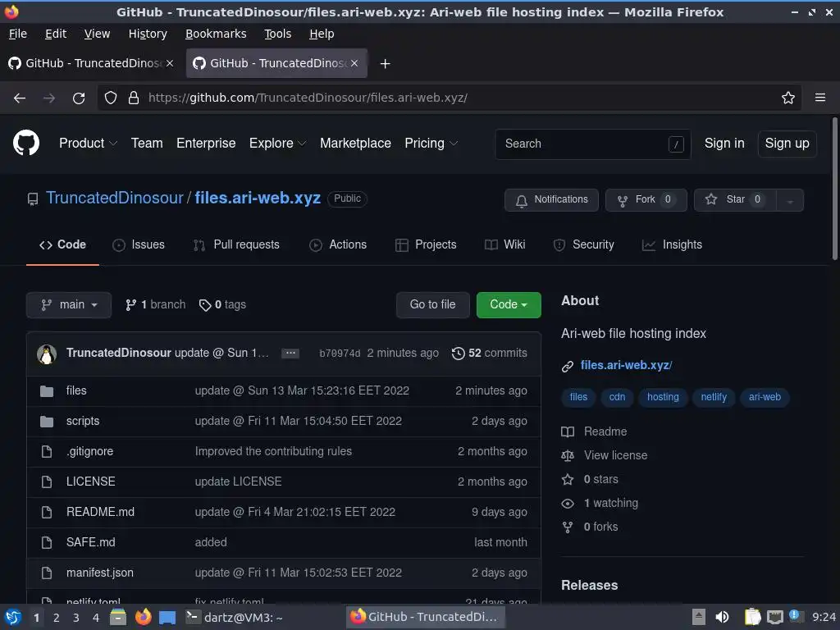Click the link icon beside files.ari-web.xyz

point(568,367)
